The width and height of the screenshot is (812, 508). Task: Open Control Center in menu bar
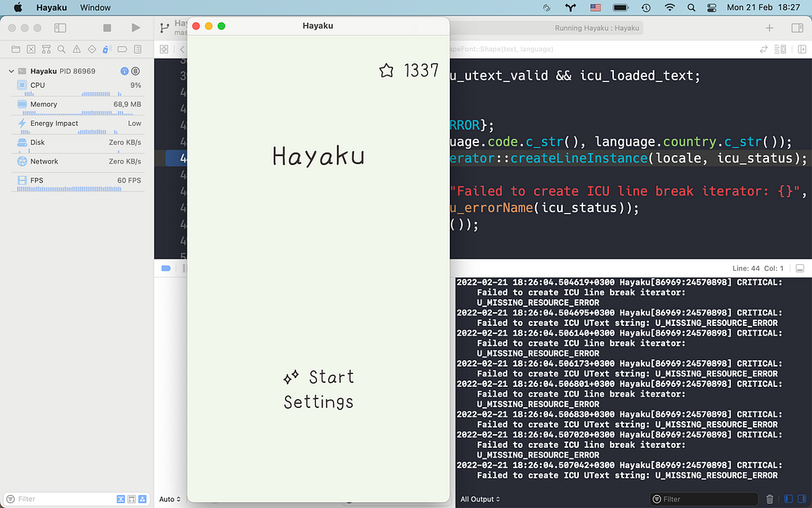[711, 7]
